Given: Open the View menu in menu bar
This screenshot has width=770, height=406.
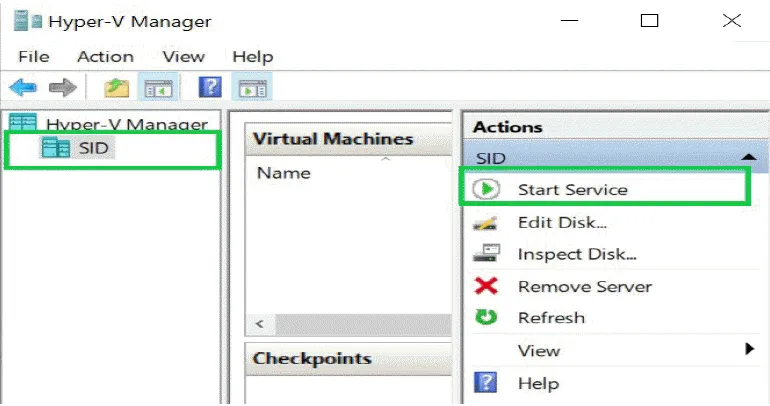Looking at the screenshot, I should coord(183,56).
